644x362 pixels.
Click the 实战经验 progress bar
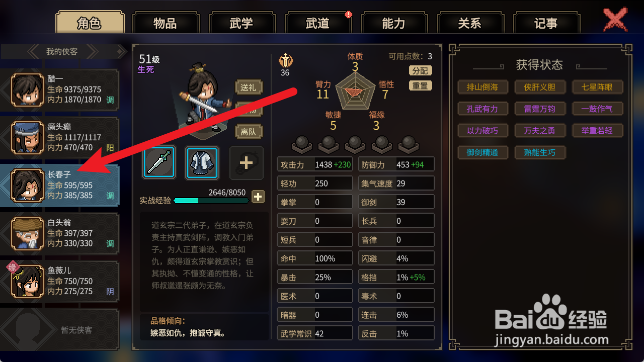(211, 201)
